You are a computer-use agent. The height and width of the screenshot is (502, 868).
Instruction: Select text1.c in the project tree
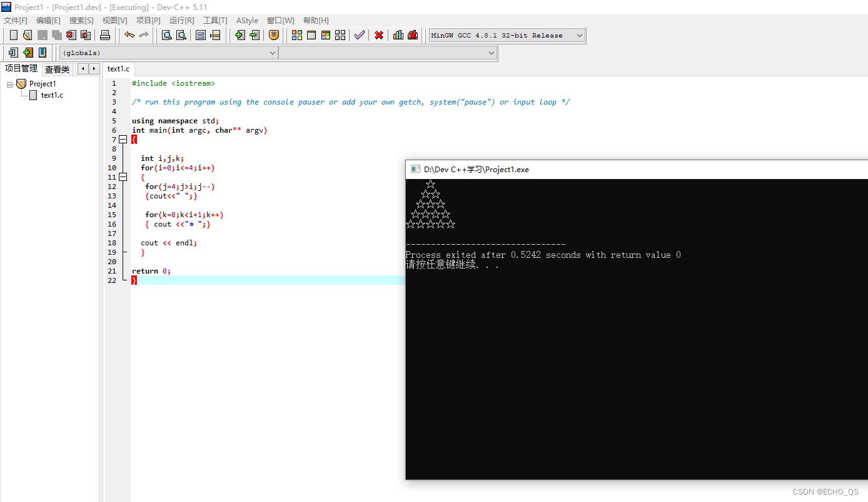[51, 95]
